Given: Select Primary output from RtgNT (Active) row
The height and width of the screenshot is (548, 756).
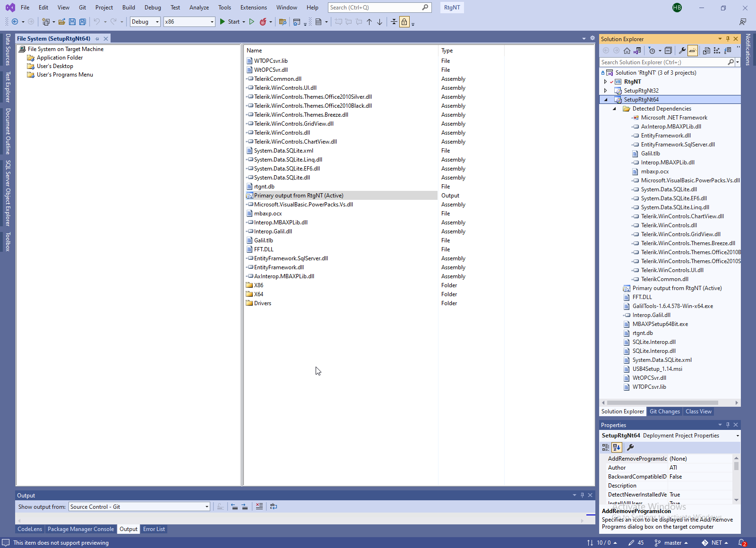Looking at the screenshot, I should click(341, 196).
